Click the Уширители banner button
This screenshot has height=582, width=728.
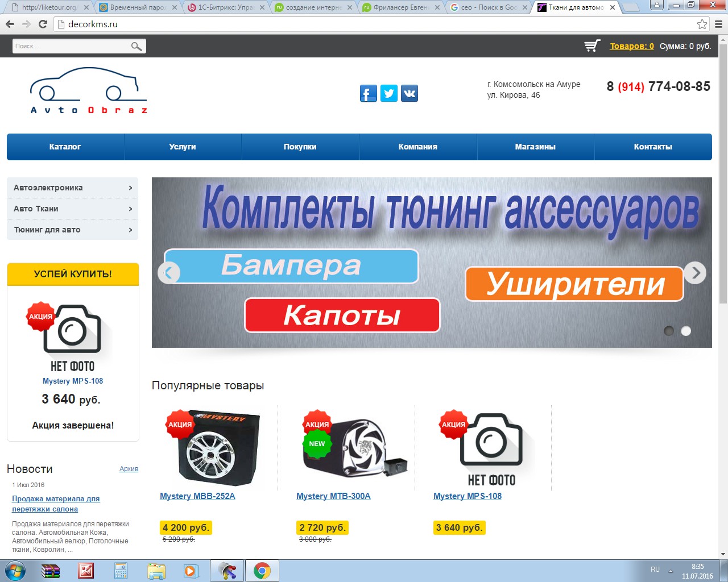coord(574,284)
